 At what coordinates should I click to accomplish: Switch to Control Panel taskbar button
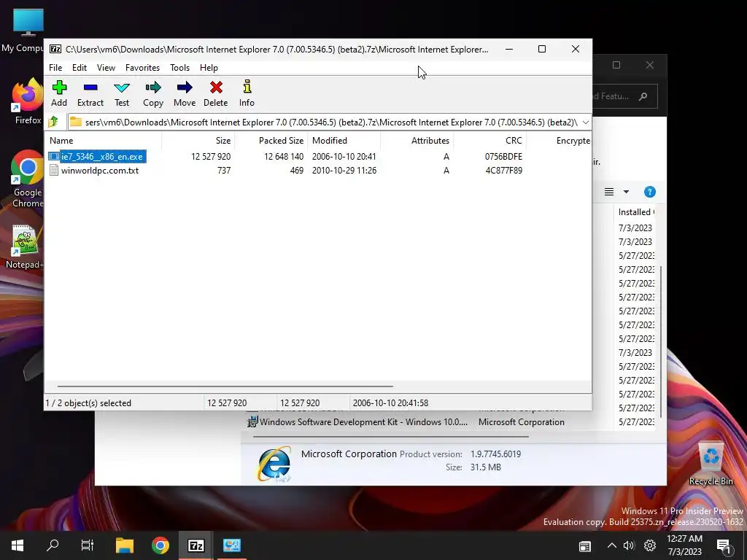231,545
